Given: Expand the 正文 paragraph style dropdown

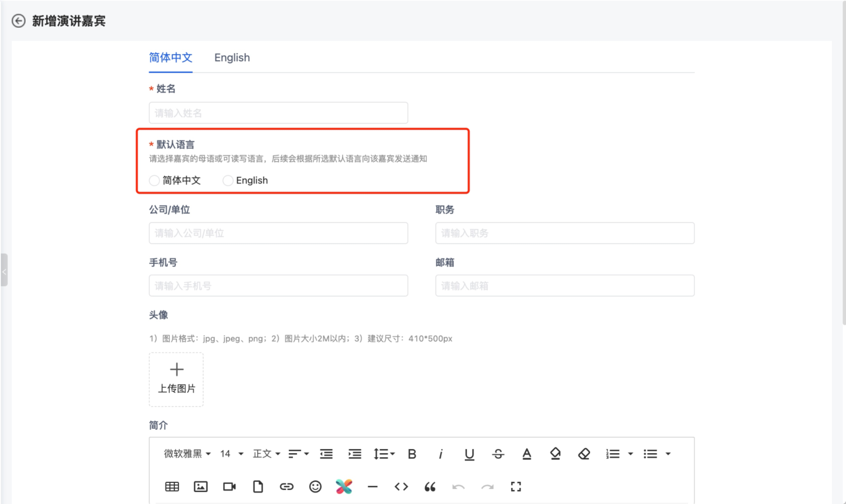Looking at the screenshot, I should [x=266, y=454].
